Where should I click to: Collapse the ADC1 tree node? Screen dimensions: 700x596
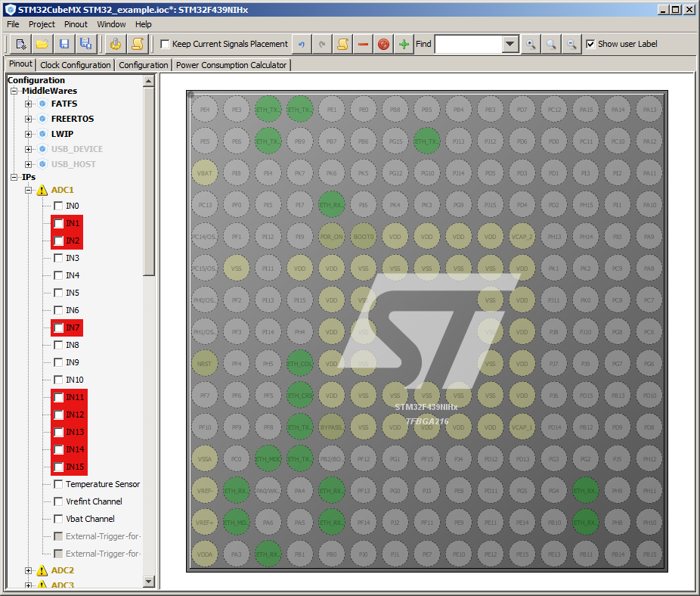pos(29,190)
